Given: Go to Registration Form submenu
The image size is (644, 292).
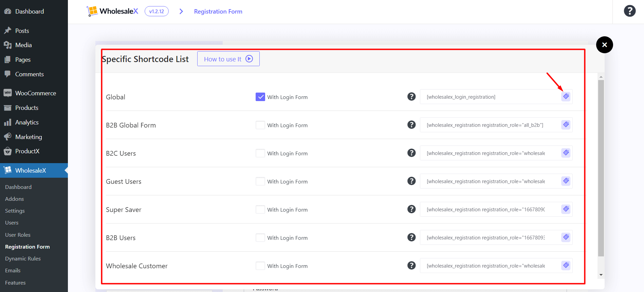Looking at the screenshot, I should [x=27, y=247].
